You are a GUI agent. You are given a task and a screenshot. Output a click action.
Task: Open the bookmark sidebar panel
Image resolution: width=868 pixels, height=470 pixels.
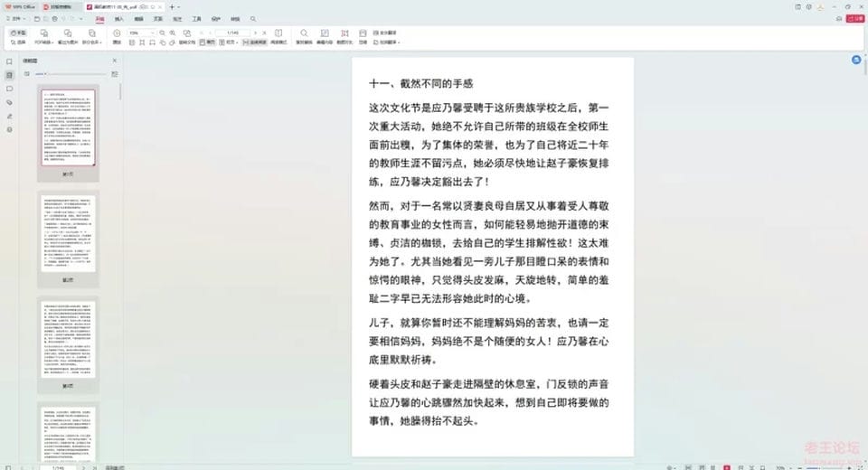pyautogui.click(x=9, y=61)
